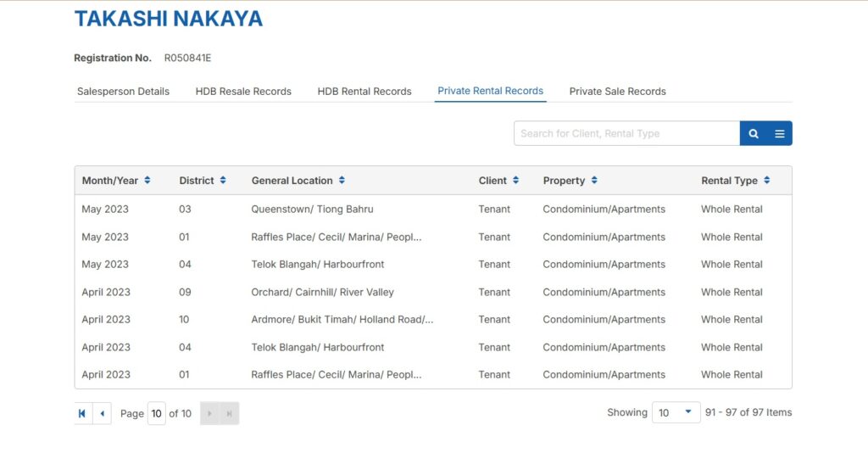Click the page number input box
Image resolution: width=868 pixels, height=453 pixels.
point(156,413)
